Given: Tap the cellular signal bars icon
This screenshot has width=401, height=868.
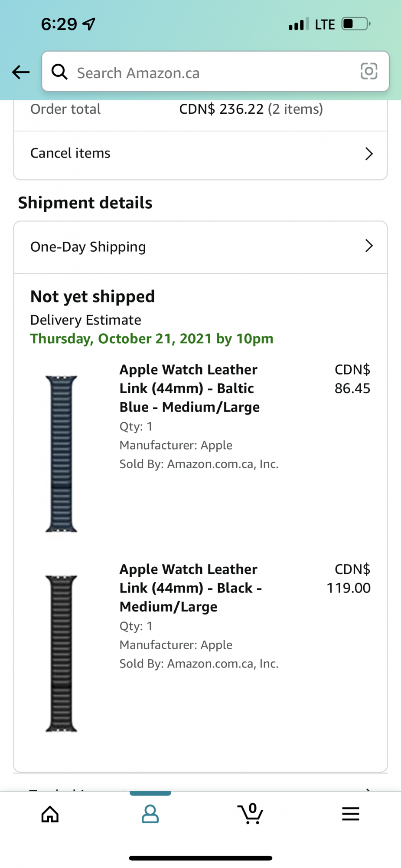Looking at the screenshot, I should coord(299,24).
